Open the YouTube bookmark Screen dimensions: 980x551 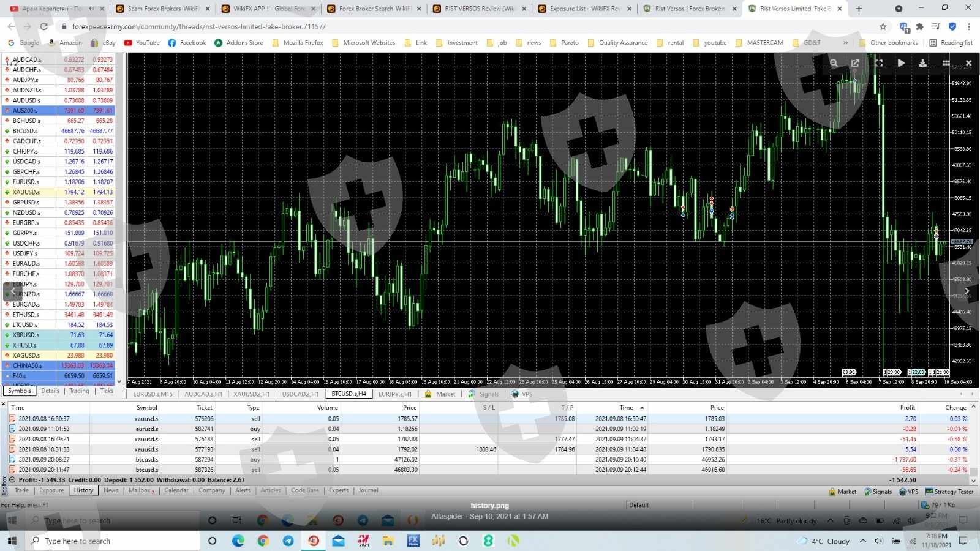click(x=141, y=43)
